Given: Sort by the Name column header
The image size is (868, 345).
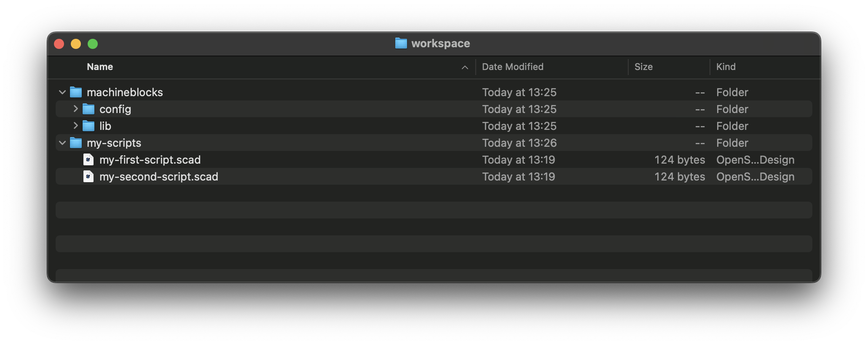Looking at the screenshot, I should coord(100,67).
